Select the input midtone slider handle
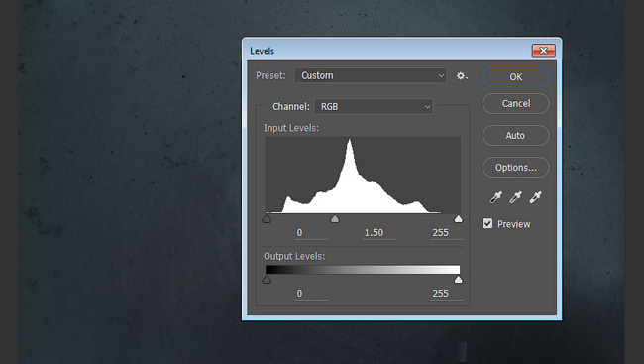 coord(335,218)
